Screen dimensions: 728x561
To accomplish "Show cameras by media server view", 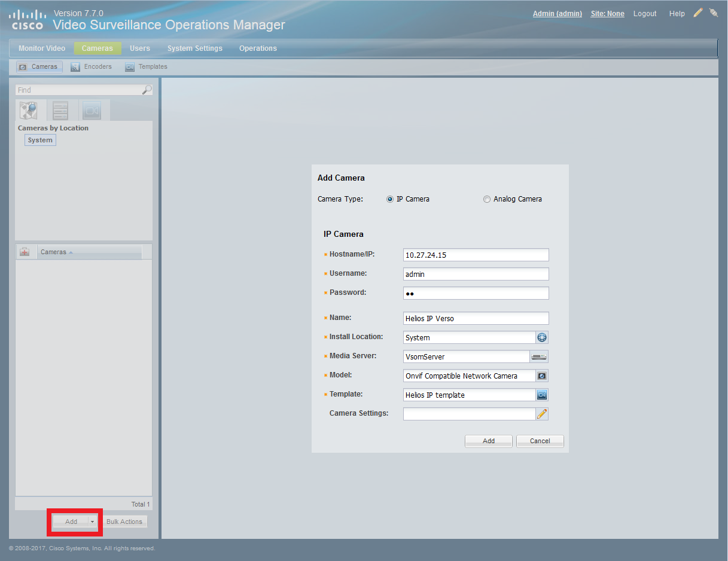I will 60,111.
